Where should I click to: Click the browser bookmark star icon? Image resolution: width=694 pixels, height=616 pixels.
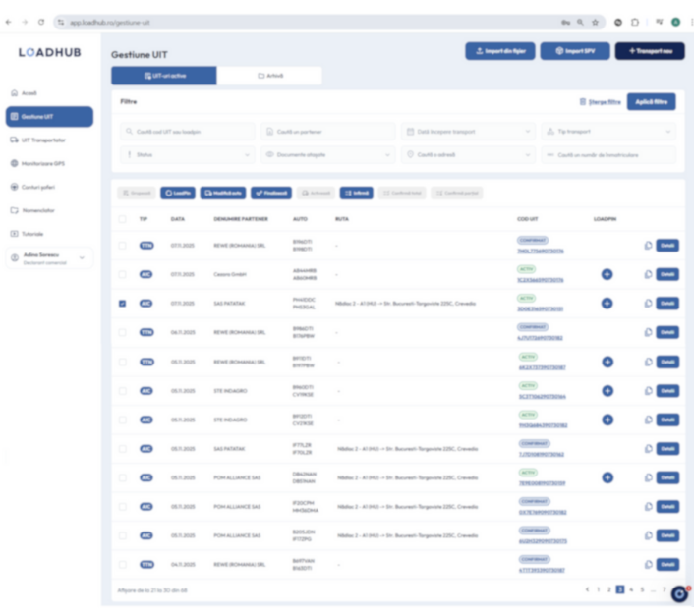click(x=596, y=21)
